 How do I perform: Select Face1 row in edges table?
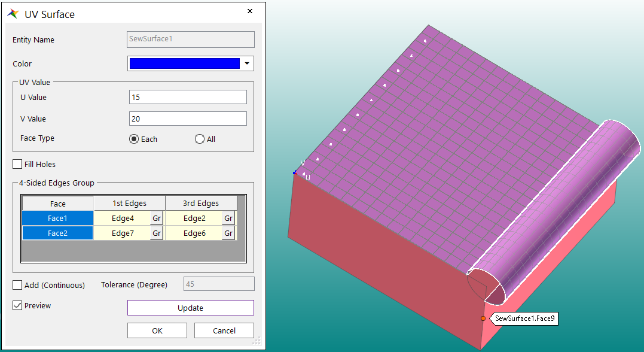point(57,219)
